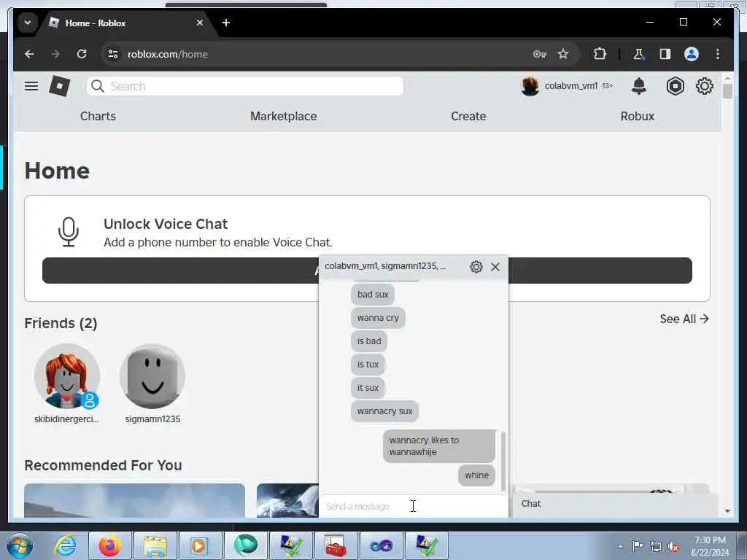Click the chat window scrollbar
Image resolution: width=747 pixels, height=560 pixels.
click(503, 461)
